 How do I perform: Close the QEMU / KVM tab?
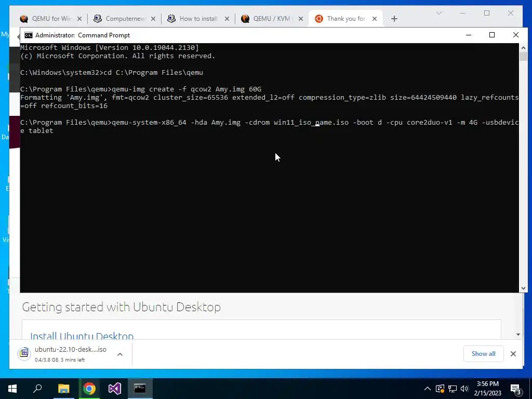click(301, 19)
